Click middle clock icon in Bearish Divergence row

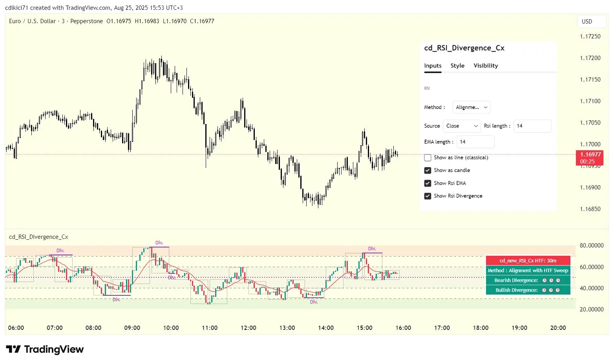pyautogui.click(x=551, y=280)
